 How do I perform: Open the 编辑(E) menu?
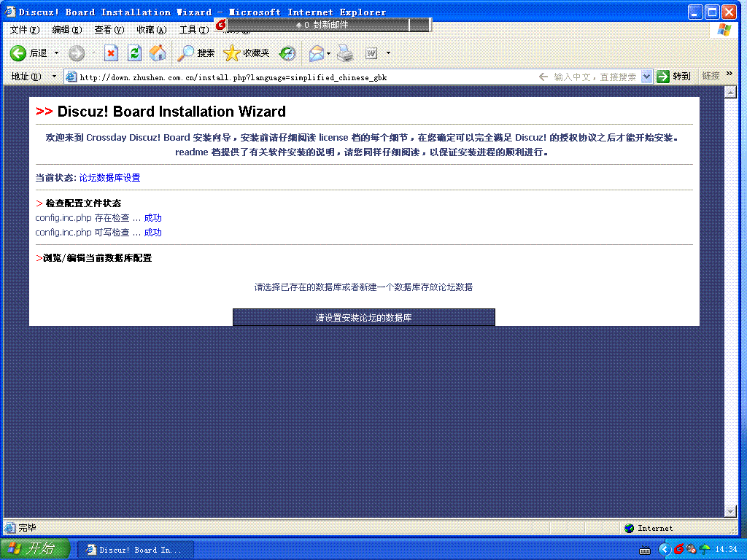coord(66,29)
